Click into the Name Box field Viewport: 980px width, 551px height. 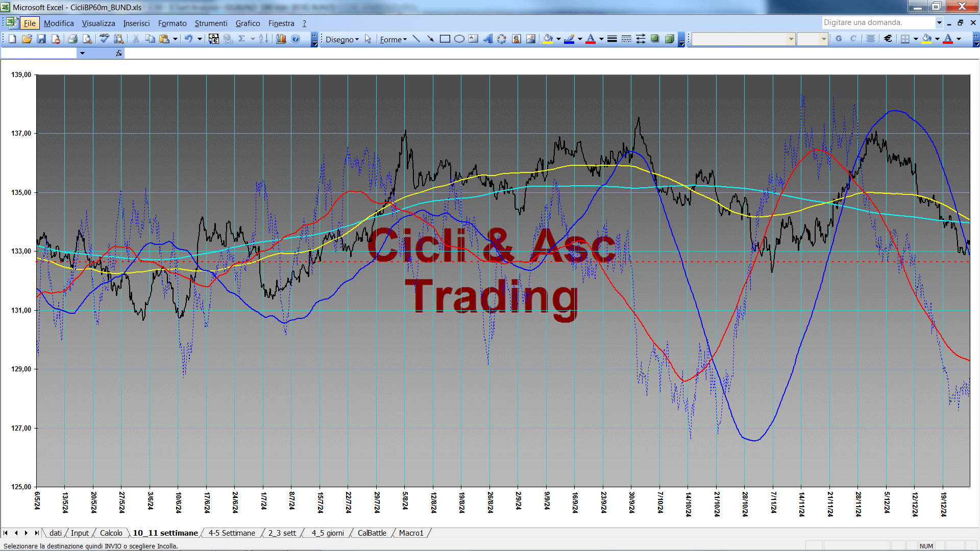(x=39, y=53)
